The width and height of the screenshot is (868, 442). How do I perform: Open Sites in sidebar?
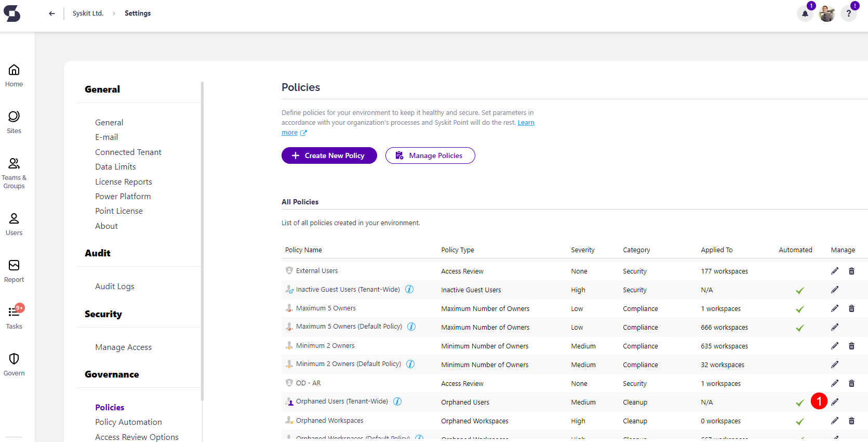coord(14,123)
